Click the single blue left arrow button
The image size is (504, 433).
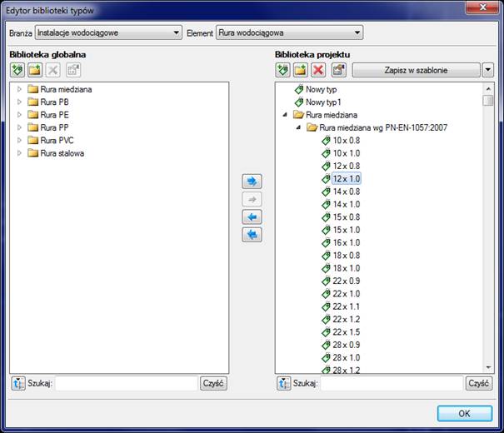click(252, 217)
